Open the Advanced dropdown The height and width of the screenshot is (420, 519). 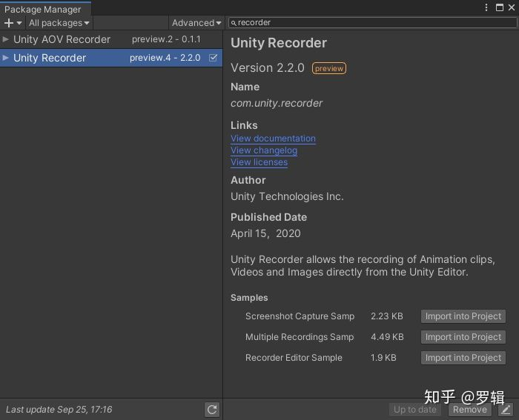click(196, 23)
